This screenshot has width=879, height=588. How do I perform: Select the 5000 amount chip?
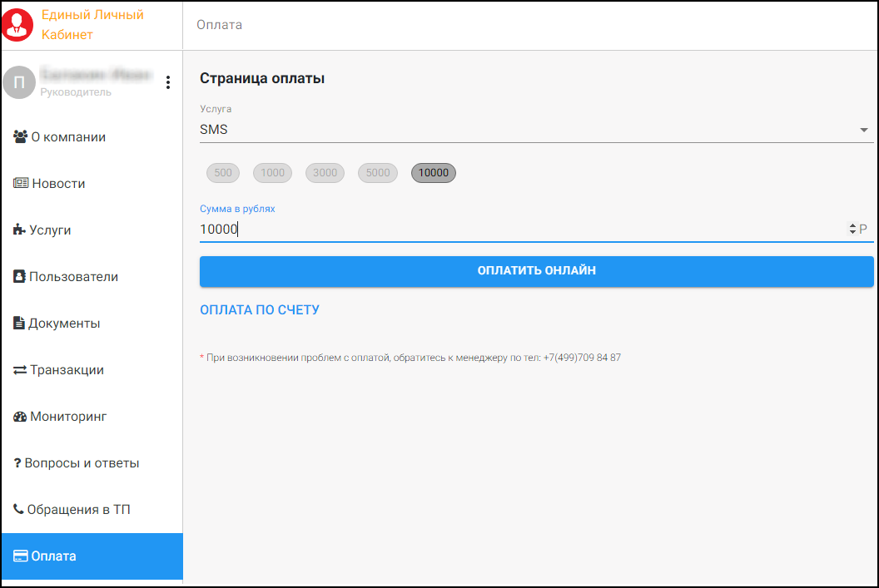(x=377, y=173)
